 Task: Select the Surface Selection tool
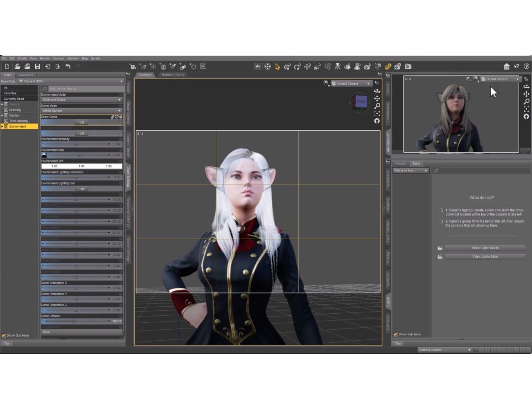(348, 66)
